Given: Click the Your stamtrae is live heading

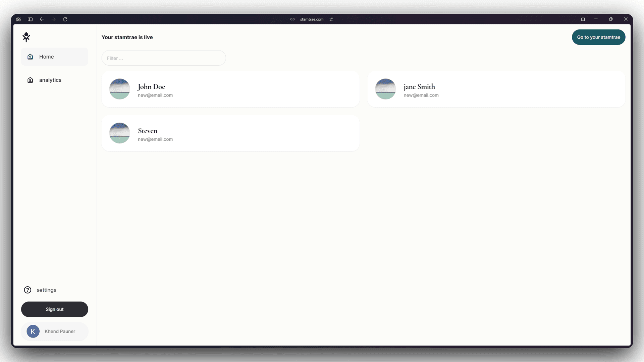Looking at the screenshot, I should tap(127, 37).
